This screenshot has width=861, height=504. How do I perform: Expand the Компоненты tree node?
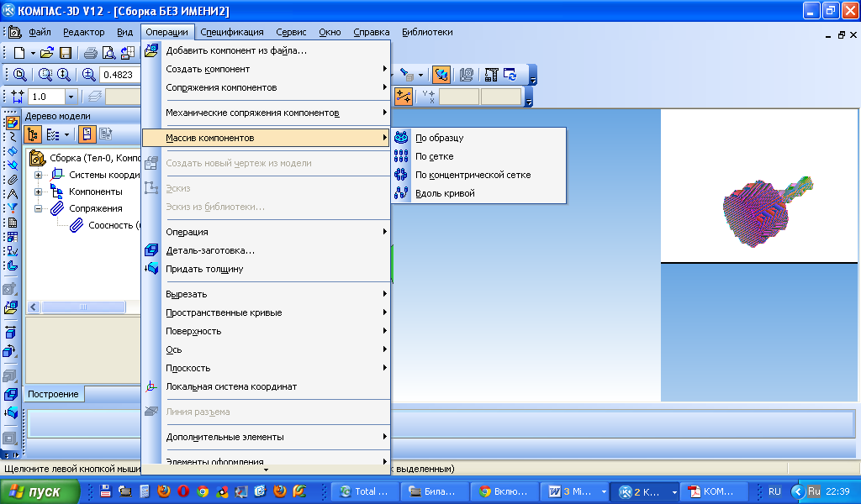tap(39, 192)
